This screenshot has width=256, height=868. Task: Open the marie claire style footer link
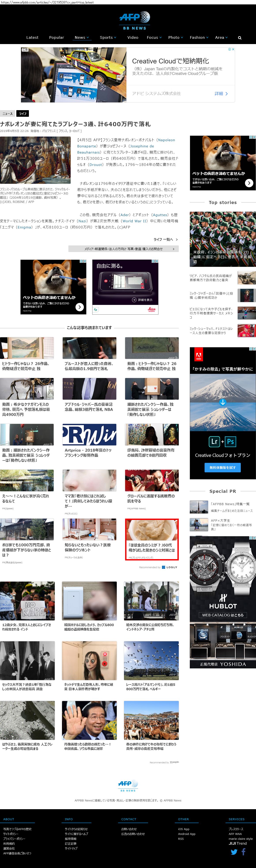[241, 839]
